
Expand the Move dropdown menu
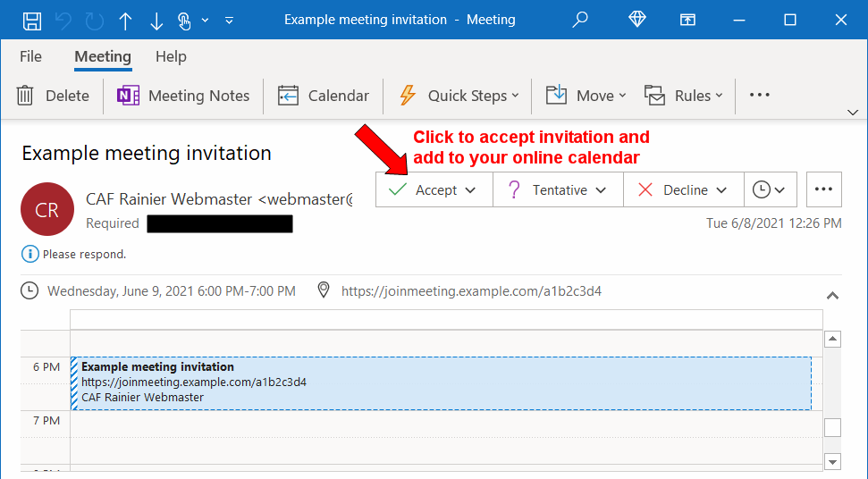[x=586, y=96]
